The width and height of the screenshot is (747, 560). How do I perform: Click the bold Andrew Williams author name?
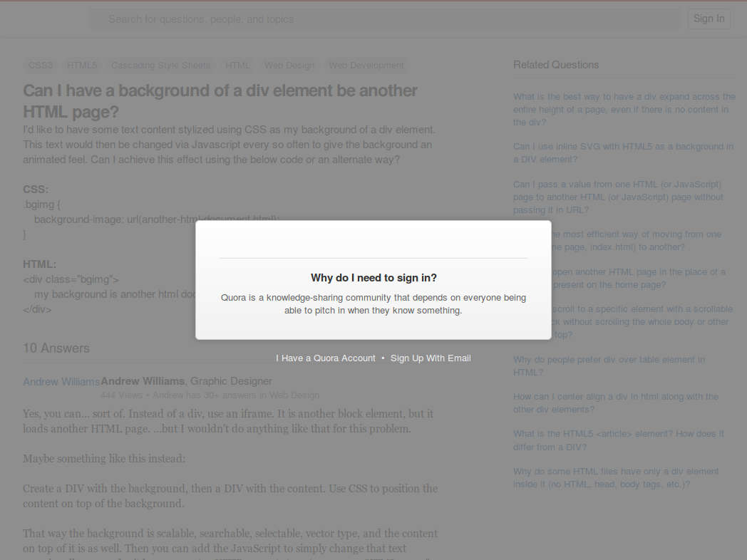pos(143,381)
